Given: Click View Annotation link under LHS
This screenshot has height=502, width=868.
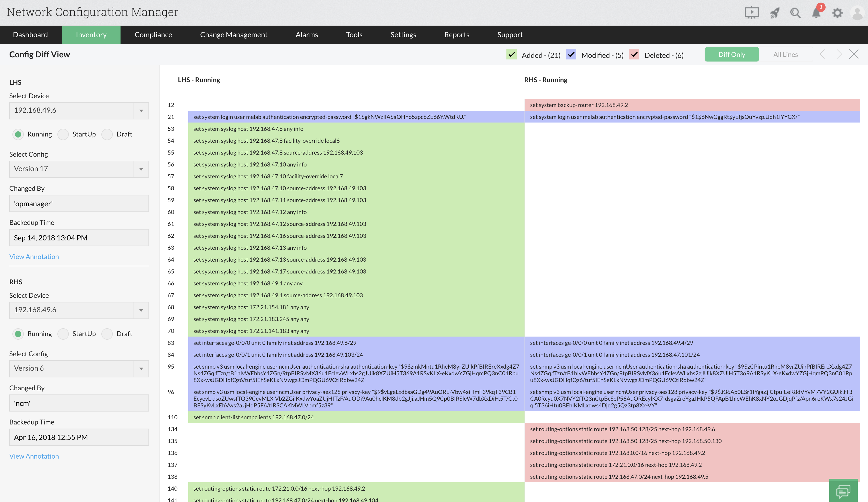Looking at the screenshot, I should (x=34, y=256).
